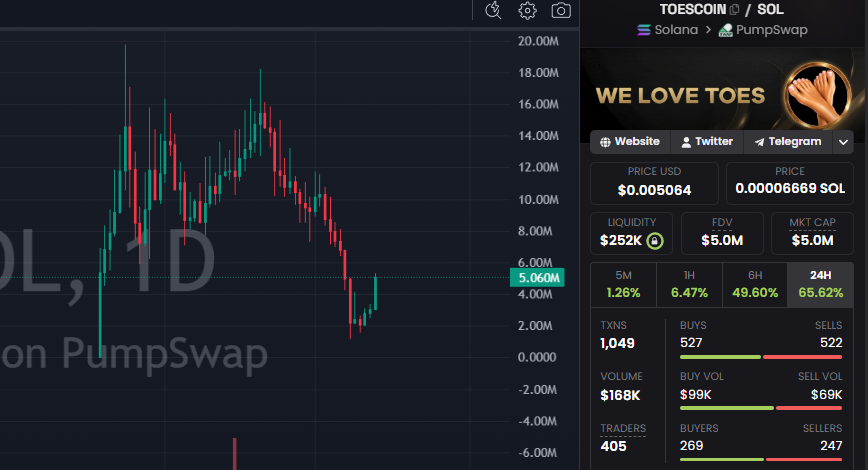Open the Twitter link
Image resolution: width=868 pixels, height=470 pixels.
click(707, 142)
